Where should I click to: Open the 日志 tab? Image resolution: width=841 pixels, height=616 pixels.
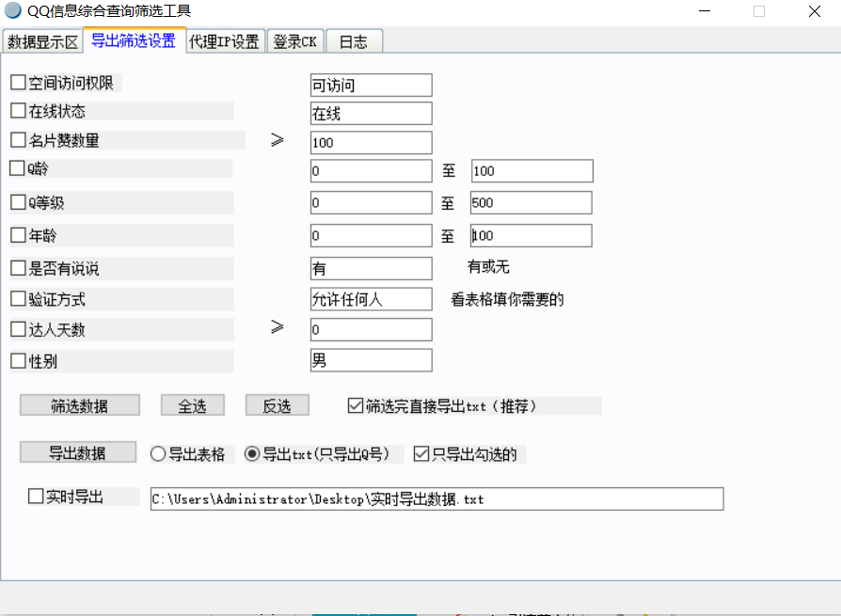354,42
